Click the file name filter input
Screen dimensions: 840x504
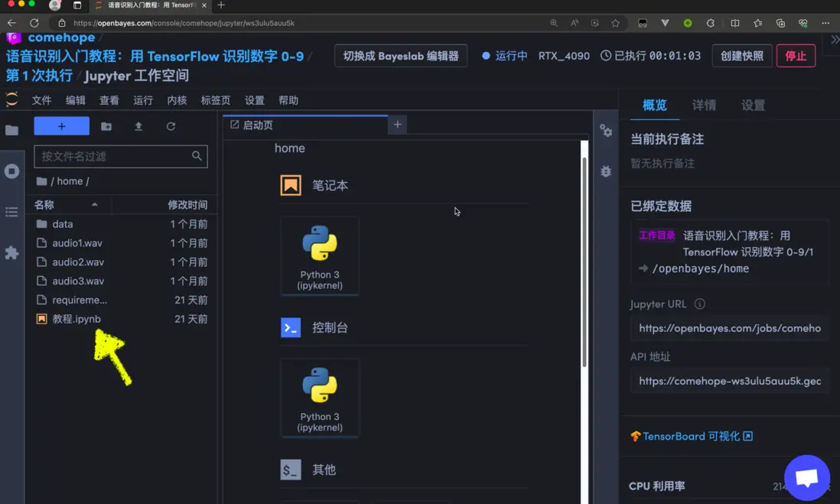(x=121, y=156)
